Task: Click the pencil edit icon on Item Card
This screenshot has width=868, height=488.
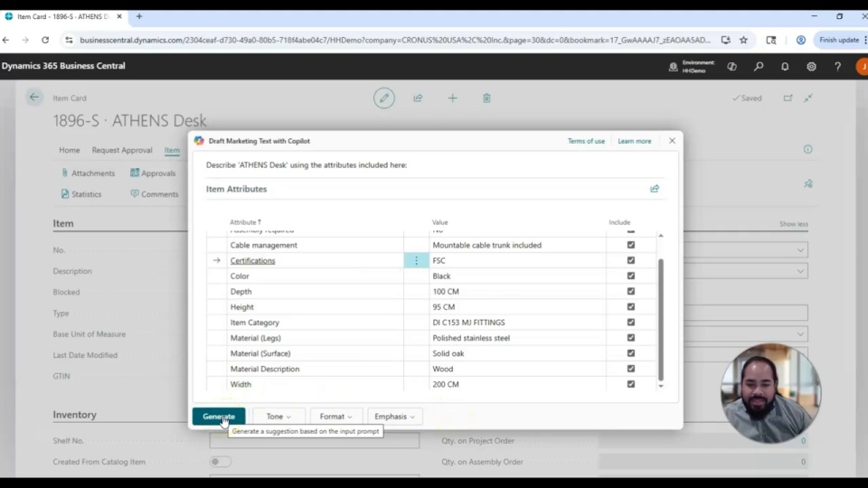Action: [383, 98]
